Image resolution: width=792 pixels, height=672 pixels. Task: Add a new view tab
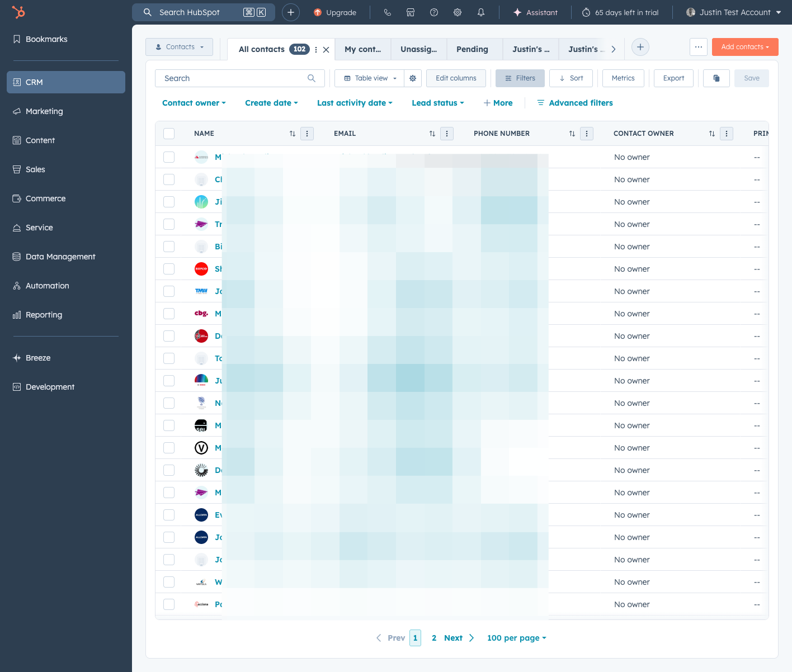[x=640, y=47]
